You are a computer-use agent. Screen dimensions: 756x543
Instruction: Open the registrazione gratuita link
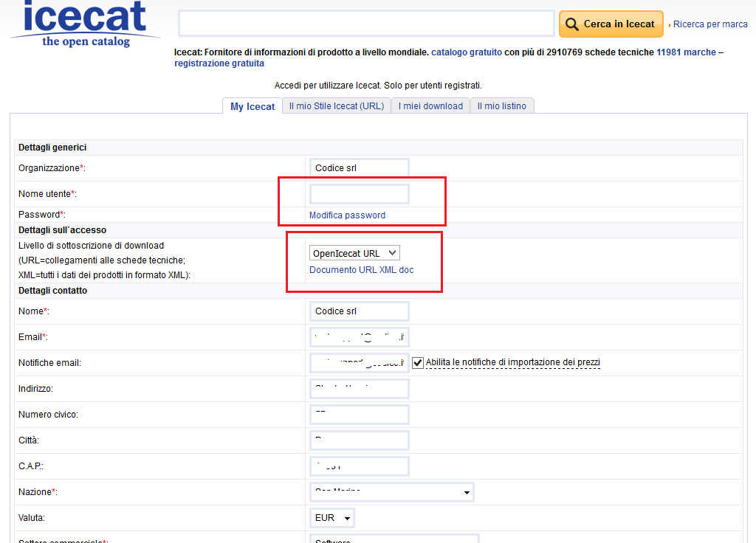[x=219, y=63]
